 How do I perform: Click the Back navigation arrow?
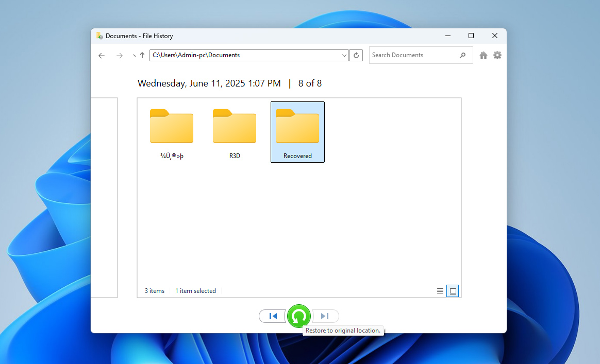point(101,55)
